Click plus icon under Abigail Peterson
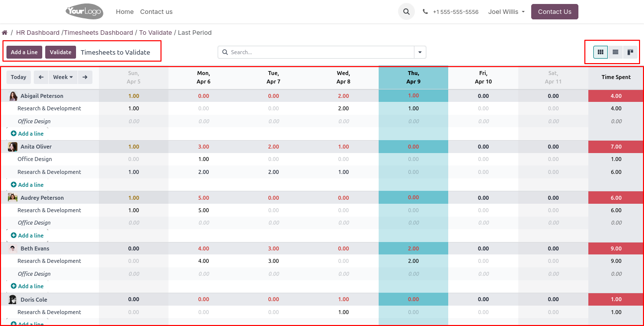The height and width of the screenshot is (326, 644). [x=13, y=134]
